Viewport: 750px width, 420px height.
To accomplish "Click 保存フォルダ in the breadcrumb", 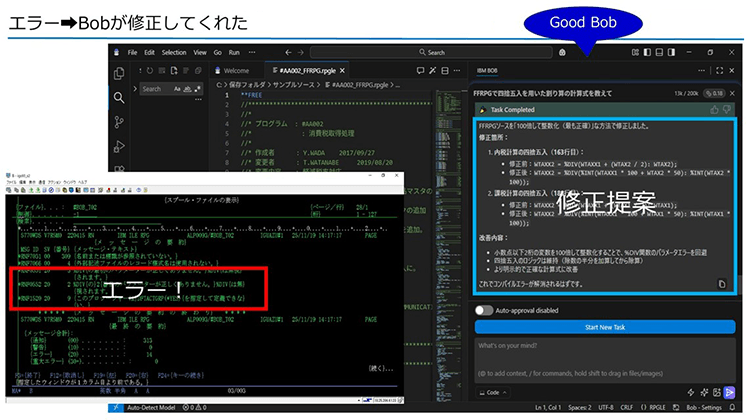I will coord(246,85).
